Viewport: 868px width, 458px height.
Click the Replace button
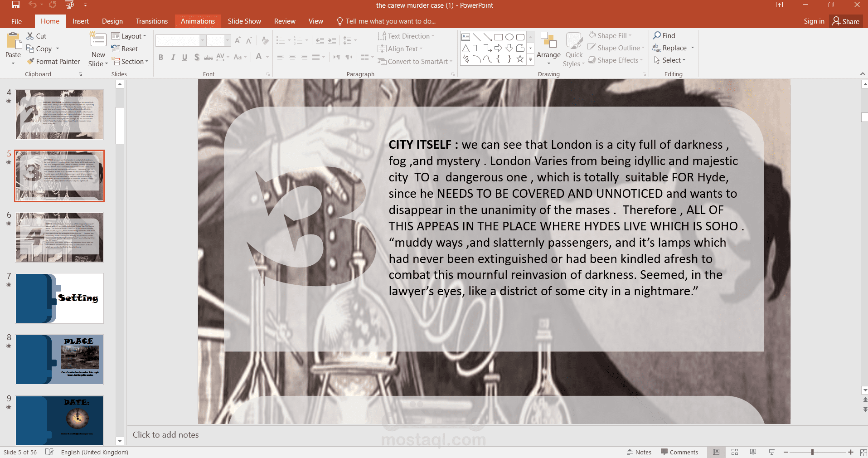[x=670, y=48]
